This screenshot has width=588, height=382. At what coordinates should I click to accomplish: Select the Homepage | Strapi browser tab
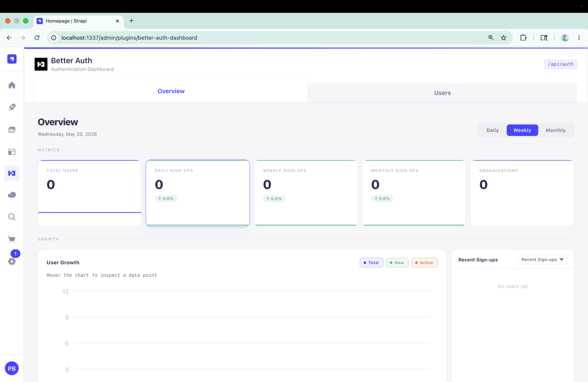tap(78, 21)
